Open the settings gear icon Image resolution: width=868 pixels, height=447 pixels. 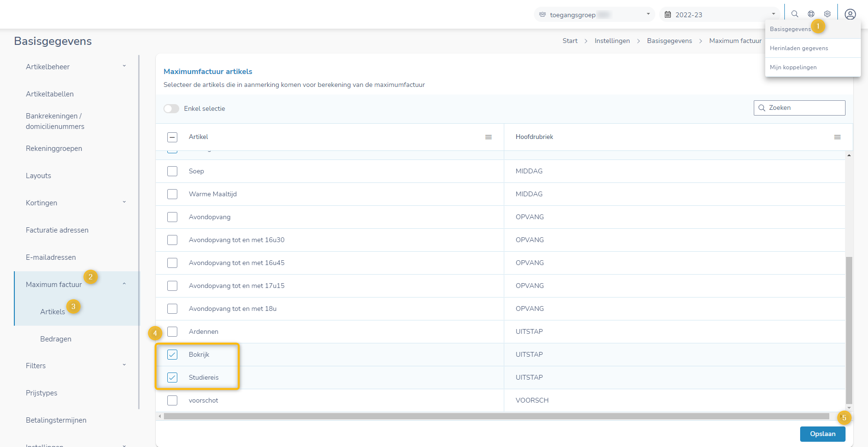coord(827,13)
